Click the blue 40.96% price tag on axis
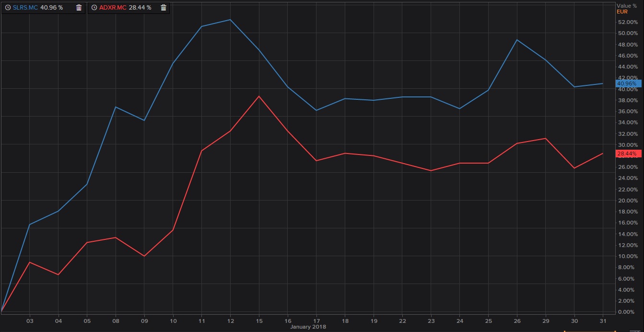The width and height of the screenshot is (644, 332). [628, 83]
